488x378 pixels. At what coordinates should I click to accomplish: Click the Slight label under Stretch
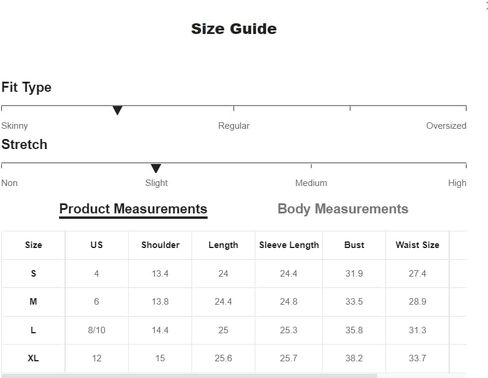pyautogui.click(x=156, y=183)
